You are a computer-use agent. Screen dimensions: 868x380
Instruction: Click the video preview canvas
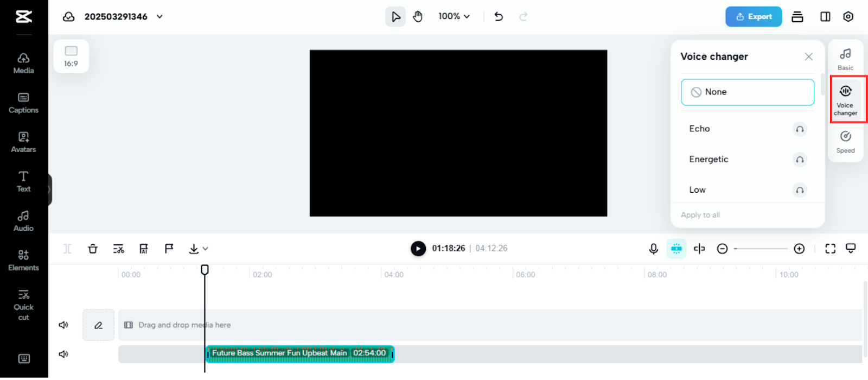[x=458, y=133]
